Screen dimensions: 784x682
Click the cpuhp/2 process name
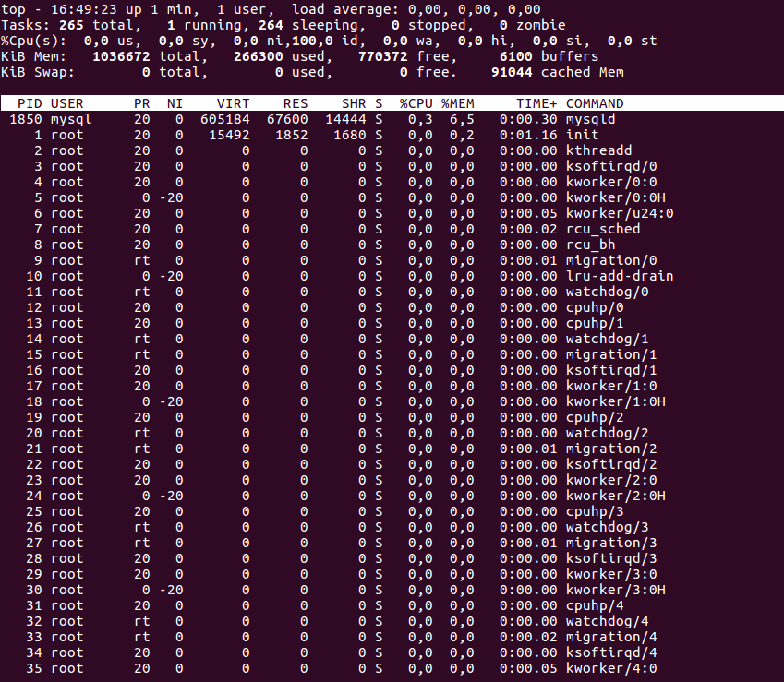[x=595, y=417]
